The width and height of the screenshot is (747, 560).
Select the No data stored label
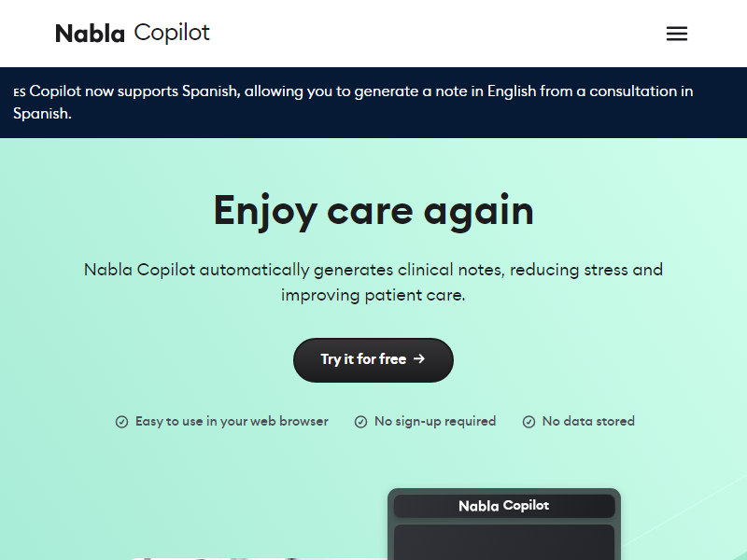(x=588, y=422)
